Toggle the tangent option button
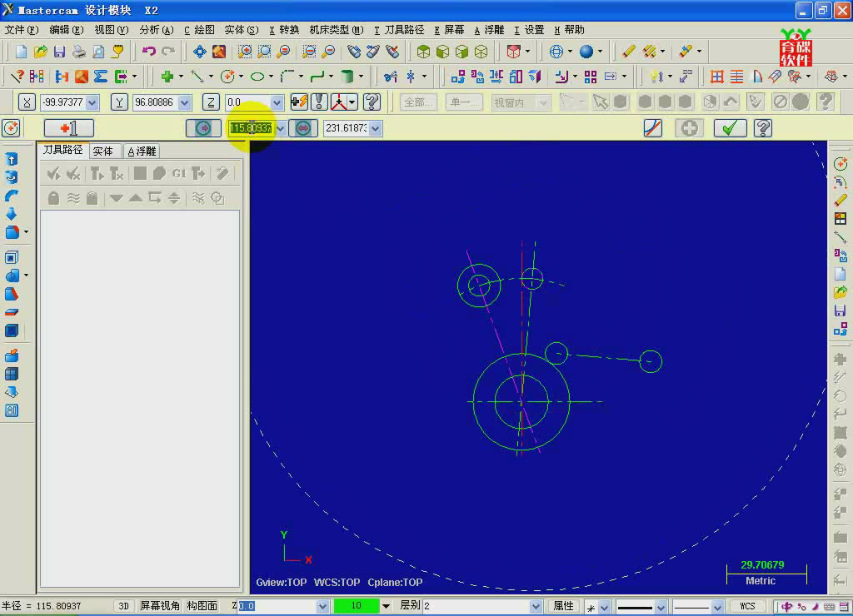This screenshot has height=616, width=853. pos(653,128)
